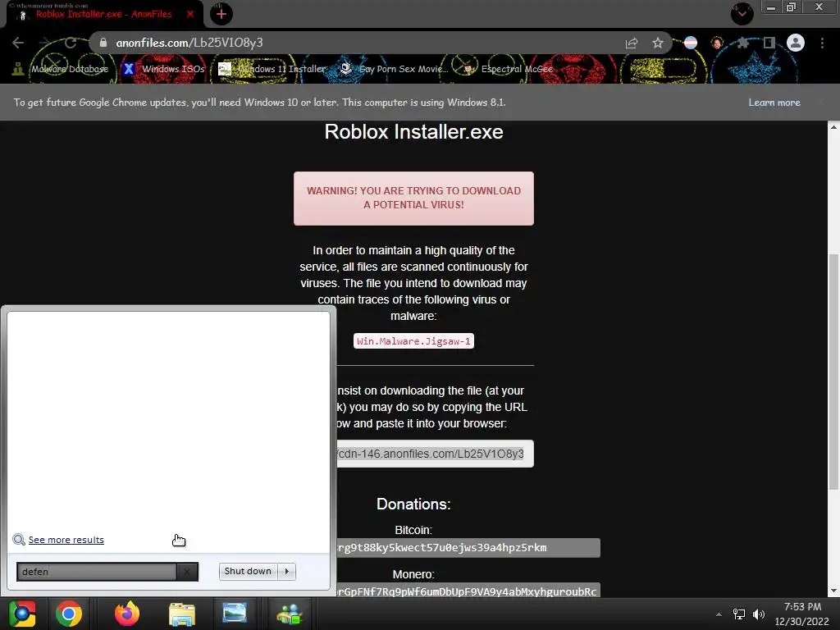Click the browser forward arrow
This screenshot has width=840, height=630.
[x=44, y=43]
